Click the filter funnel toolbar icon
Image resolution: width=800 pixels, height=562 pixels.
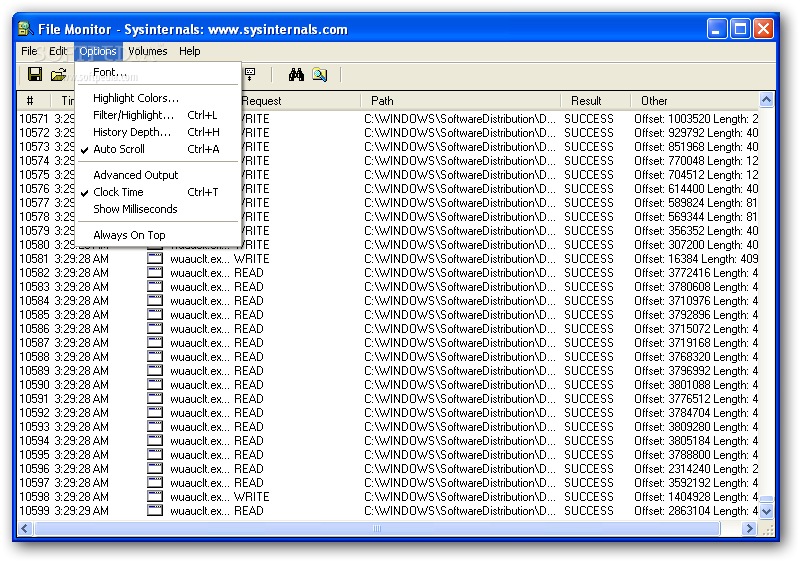(x=250, y=74)
